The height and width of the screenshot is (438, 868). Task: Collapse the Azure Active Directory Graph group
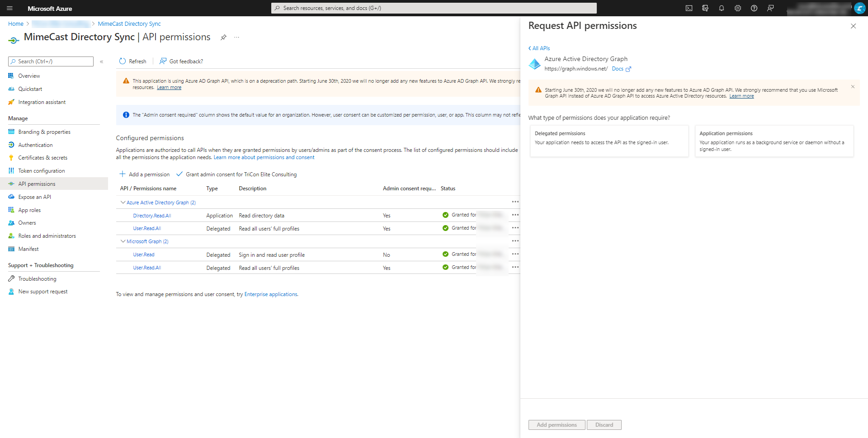(123, 202)
